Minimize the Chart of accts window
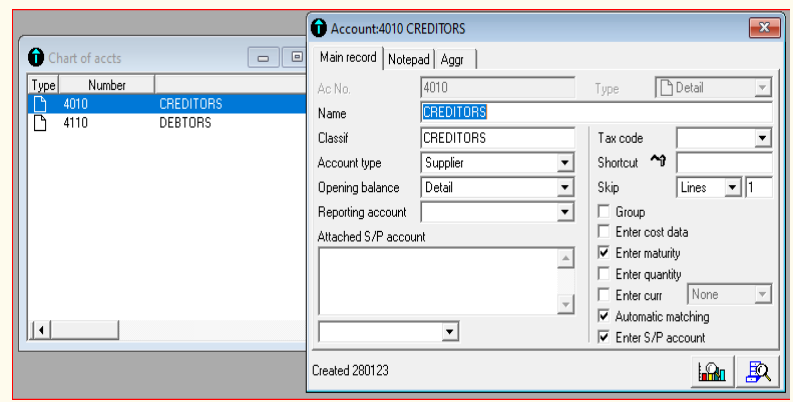Screen dimensions: 793x402 pyautogui.click(x=263, y=58)
